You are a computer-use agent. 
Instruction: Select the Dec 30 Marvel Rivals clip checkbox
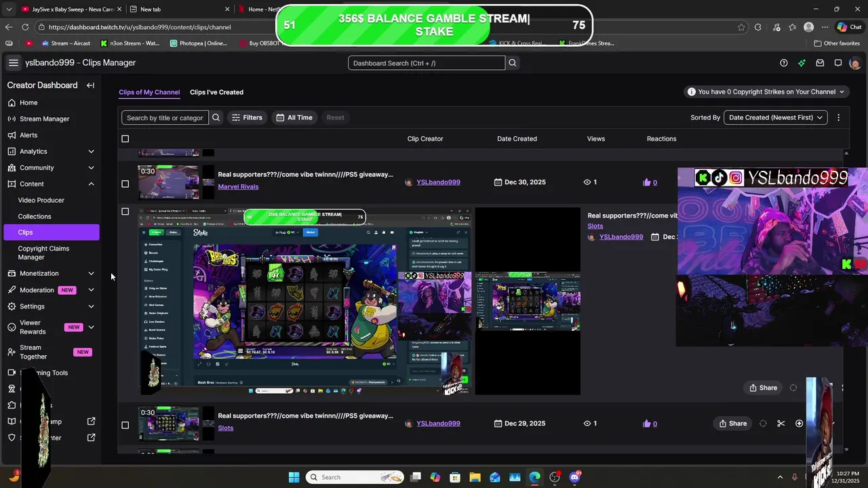(x=125, y=184)
